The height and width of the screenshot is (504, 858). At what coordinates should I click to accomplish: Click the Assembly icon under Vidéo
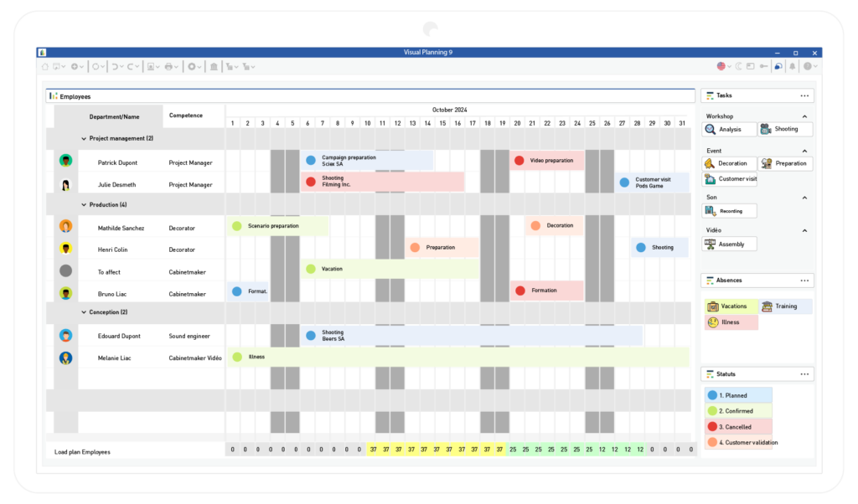click(x=711, y=243)
